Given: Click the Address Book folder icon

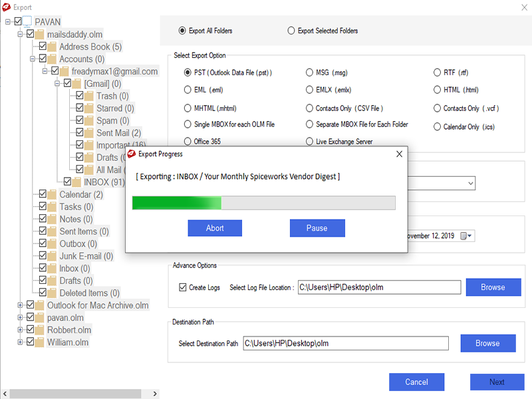Looking at the screenshot, I should tap(52, 47).
